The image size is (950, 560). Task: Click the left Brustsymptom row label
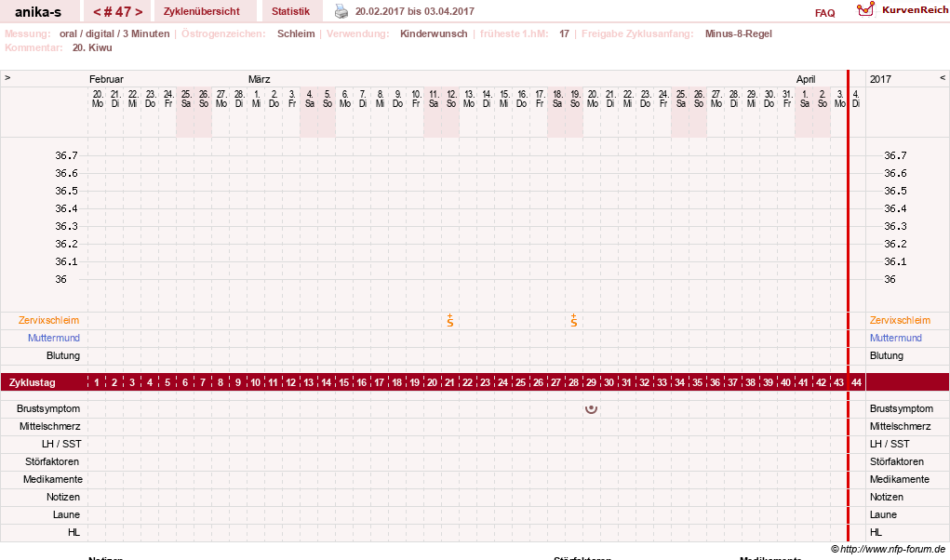click(47, 408)
